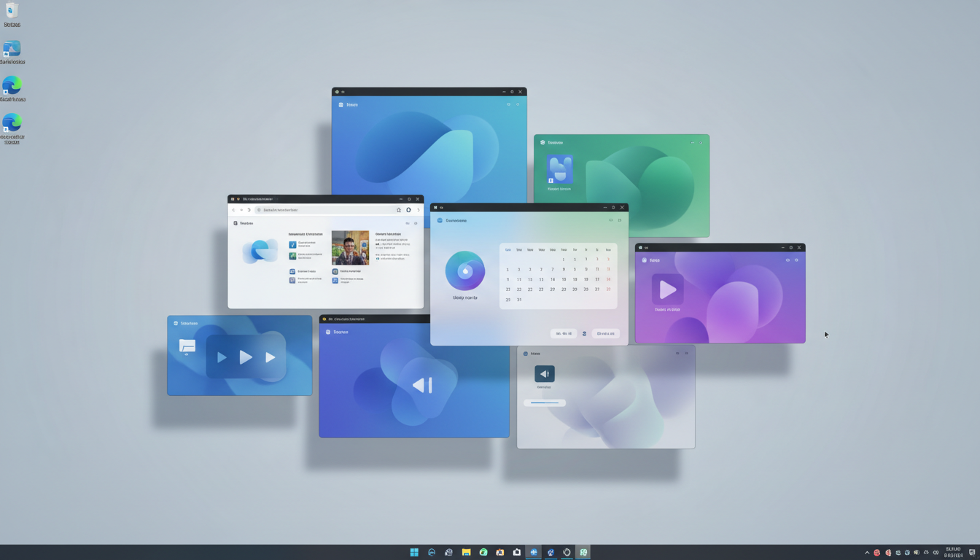Image resolution: width=980 pixels, height=560 pixels.
Task: Open File Explorer from the taskbar
Action: click(466, 552)
